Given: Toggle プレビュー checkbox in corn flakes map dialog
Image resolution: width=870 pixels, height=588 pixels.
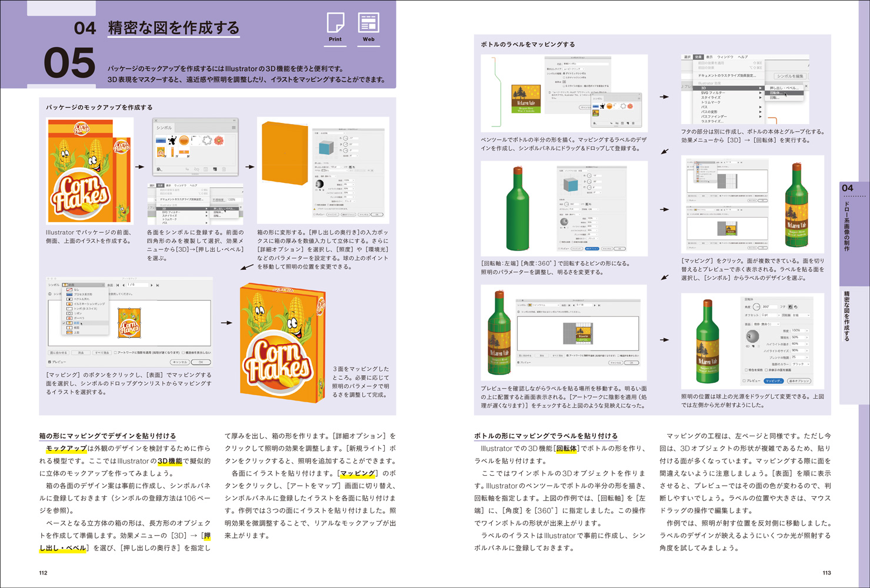Looking at the screenshot, I should pyautogui.click(x=50, y=362).
